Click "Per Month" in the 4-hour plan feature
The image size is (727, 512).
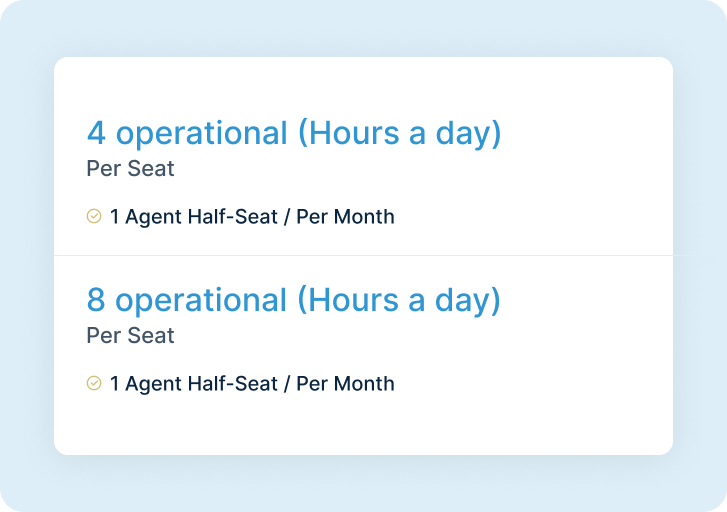345,217
